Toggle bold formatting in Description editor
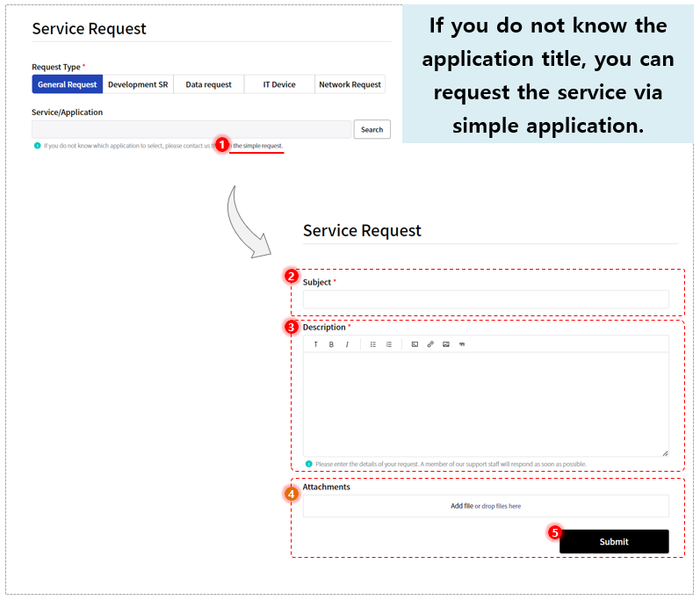 [x=331, y=344]
